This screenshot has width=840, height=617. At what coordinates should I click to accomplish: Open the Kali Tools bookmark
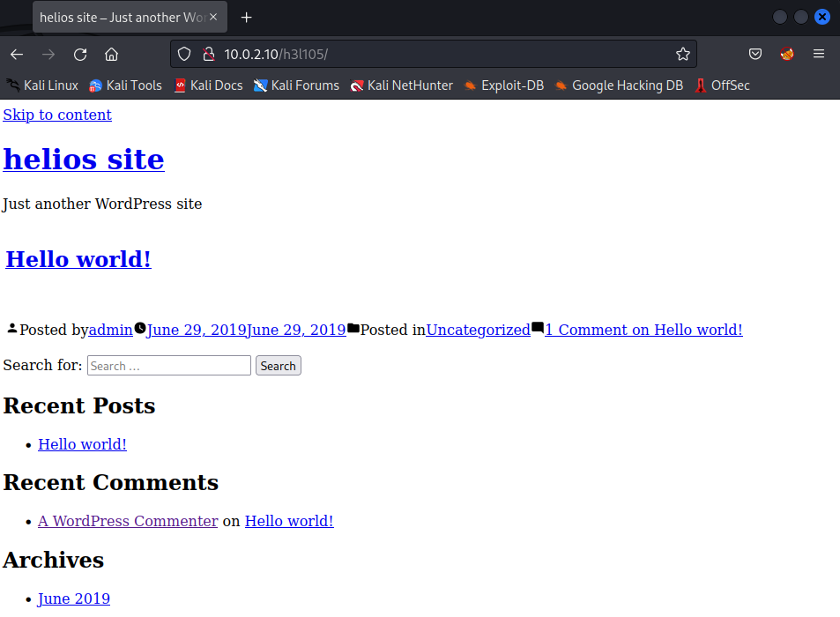(x=125, y=85)
